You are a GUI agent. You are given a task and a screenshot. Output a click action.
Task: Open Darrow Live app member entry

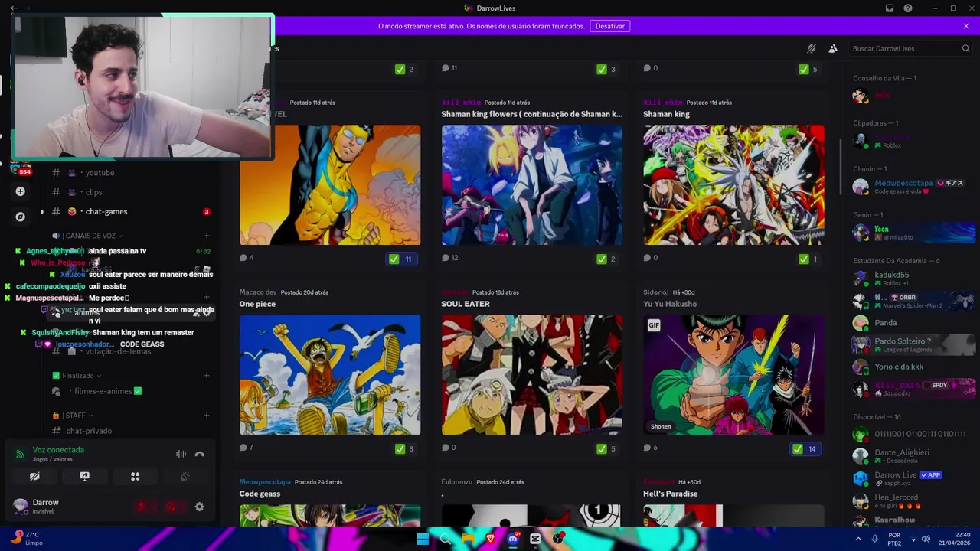point(913,478)
